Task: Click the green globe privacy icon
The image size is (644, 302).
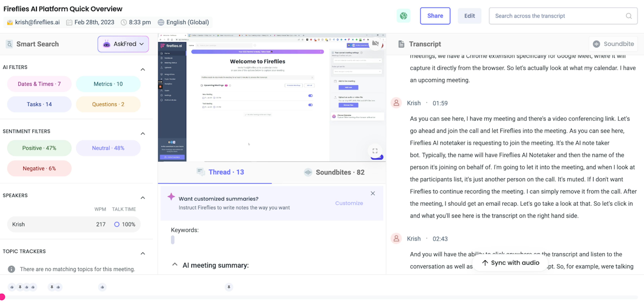Action: [403, 16]
